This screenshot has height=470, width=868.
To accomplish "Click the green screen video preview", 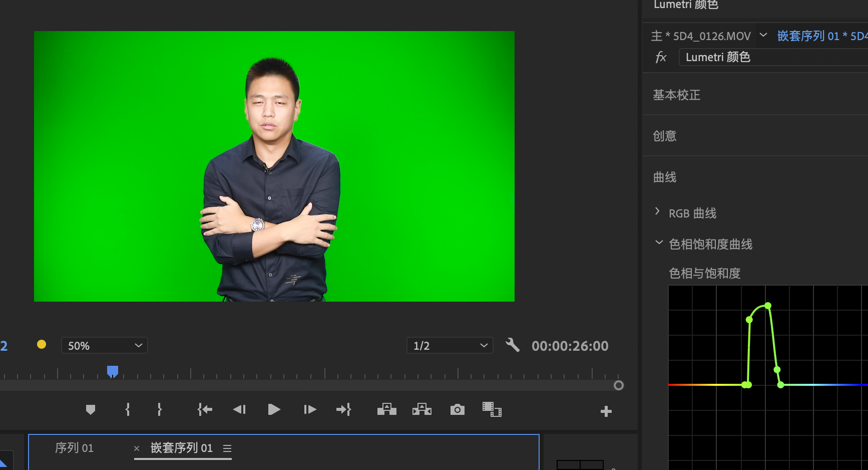I will click(274, 166).
